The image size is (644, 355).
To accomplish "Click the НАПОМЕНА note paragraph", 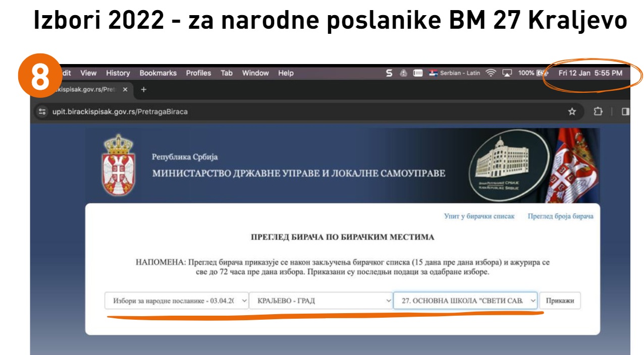I will point(343,268).
